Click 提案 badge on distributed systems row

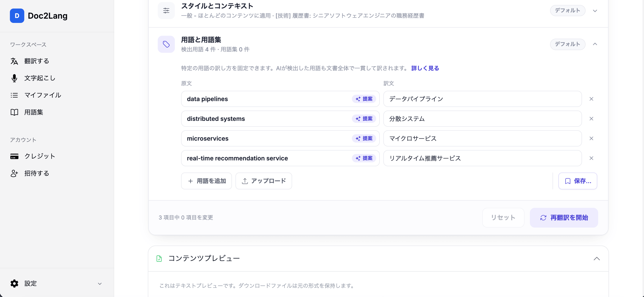[x=364, y=118]
